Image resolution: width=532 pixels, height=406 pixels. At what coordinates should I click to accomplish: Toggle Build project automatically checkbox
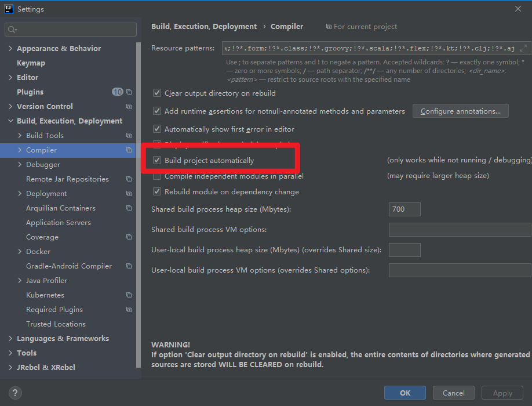pyautogui.click(x=157, y=161)
